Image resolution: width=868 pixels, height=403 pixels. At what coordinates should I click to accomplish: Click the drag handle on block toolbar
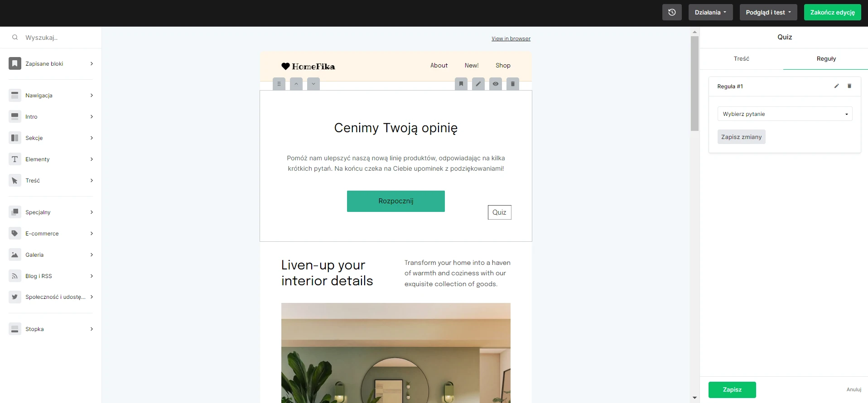279,84
